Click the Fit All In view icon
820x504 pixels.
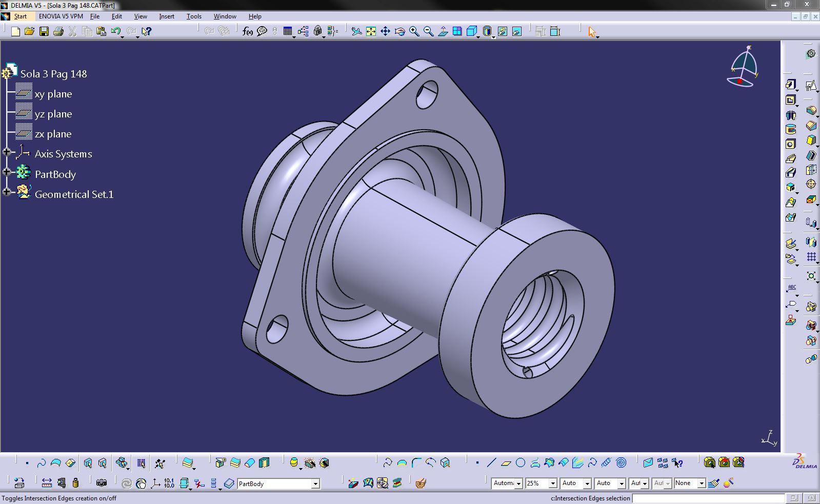[x=371, y=32]
